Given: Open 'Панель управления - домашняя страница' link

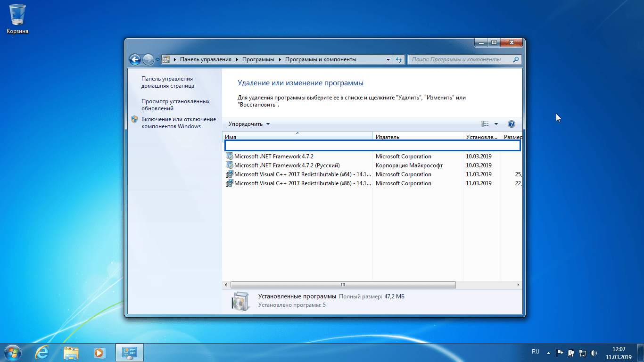Looking at the screenshot, I should point(168,82).
